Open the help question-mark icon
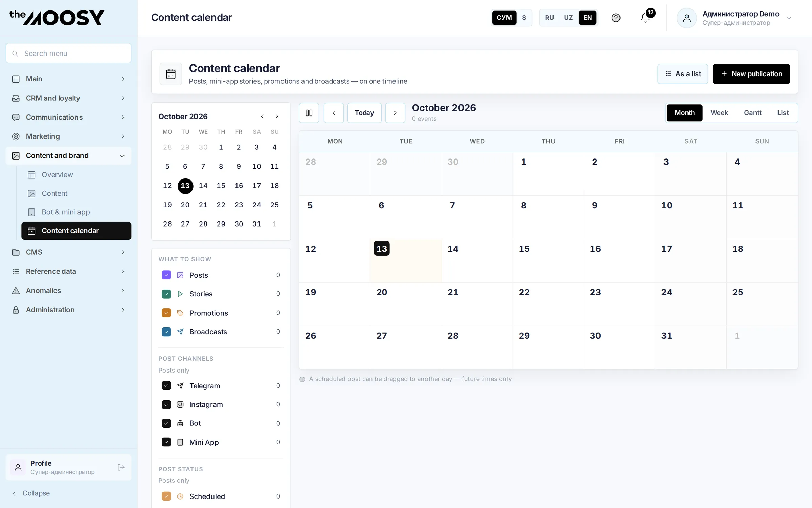 coord(616,18)
